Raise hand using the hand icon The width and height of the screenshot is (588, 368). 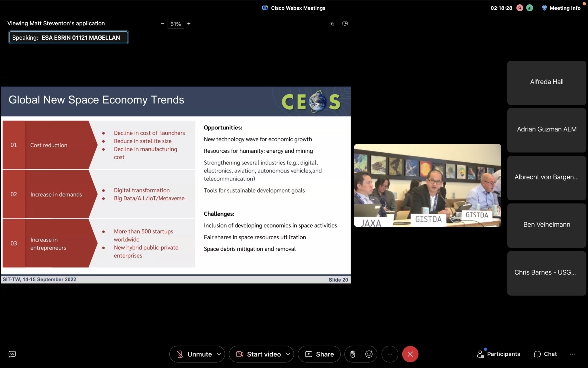coord(353,354)
